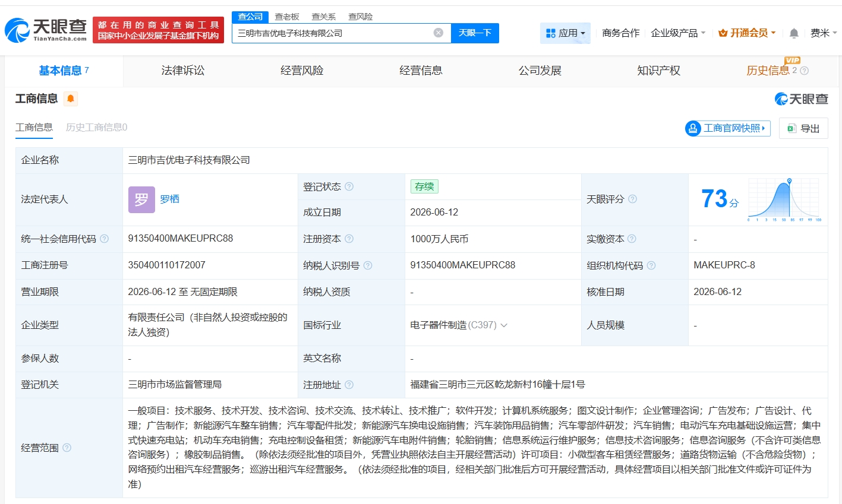The image size is (842, 504).
Task: Click the orange alert bell beside 工商信息
Action: pyautogui.click(x=71, y=99)
